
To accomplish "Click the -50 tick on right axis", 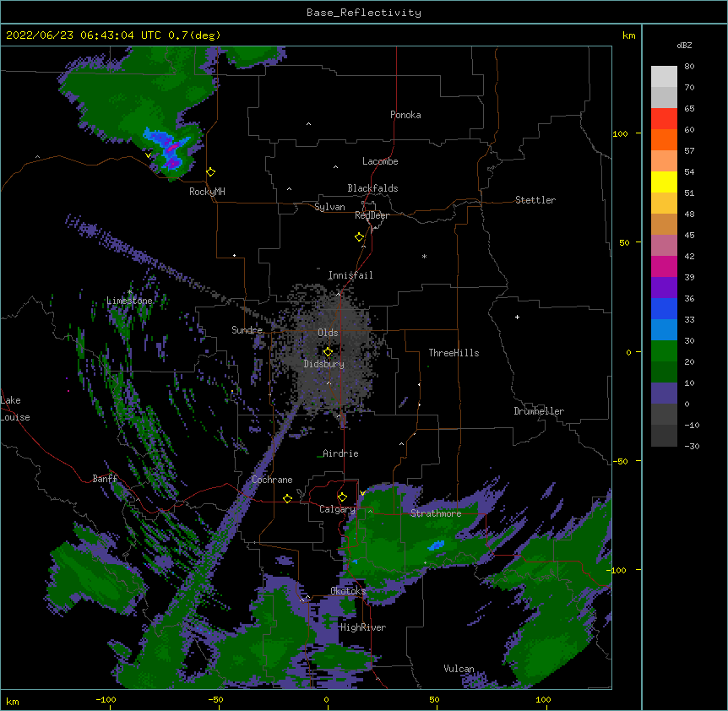I will (620, 461).
